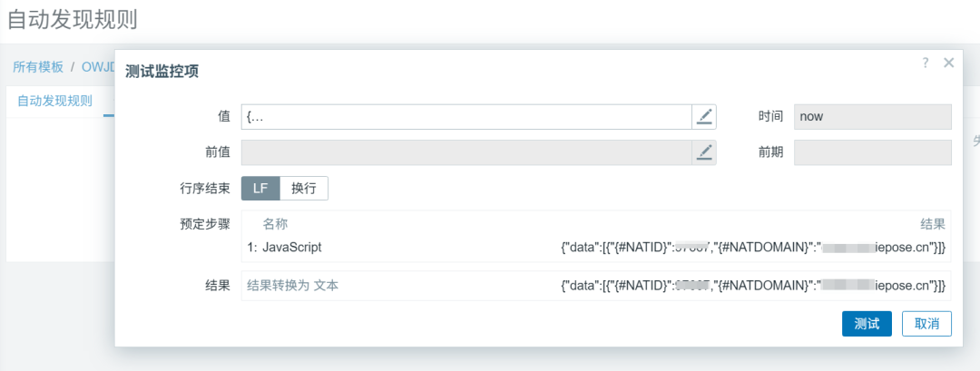Select the LF line ending option

[x=260, y=189]
